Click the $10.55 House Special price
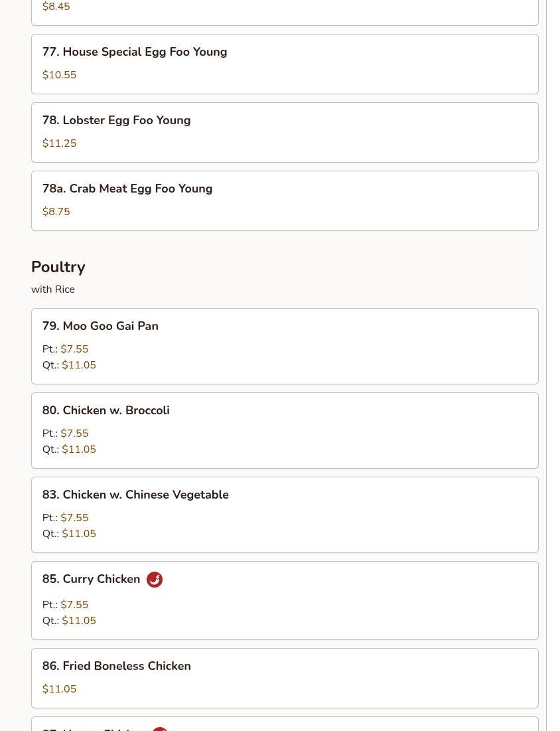This screenshot has width=560, height=731. [x=59, y=75]
